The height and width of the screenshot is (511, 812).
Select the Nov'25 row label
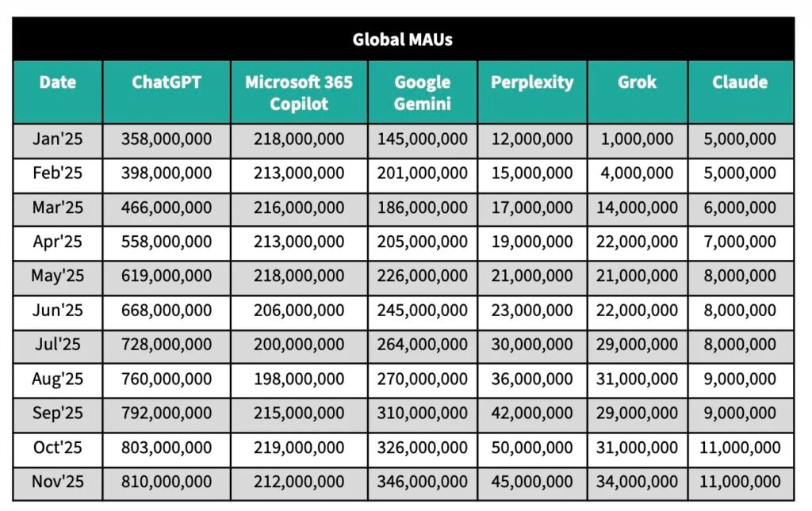(x=57, y=482)
